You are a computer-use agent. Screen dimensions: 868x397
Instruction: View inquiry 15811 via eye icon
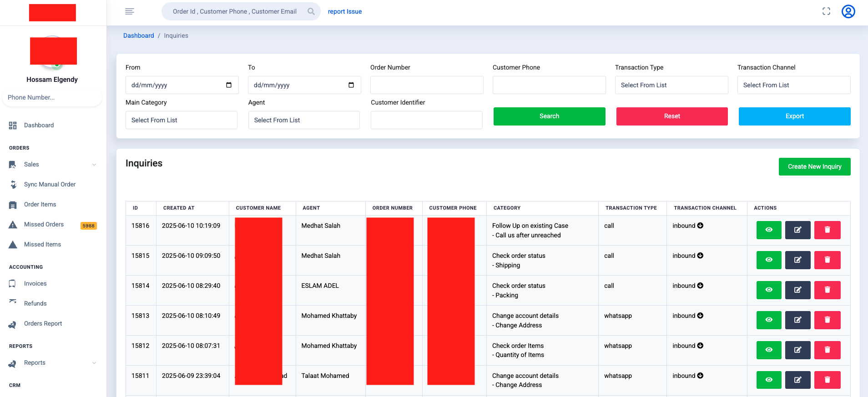pos(768,380)
